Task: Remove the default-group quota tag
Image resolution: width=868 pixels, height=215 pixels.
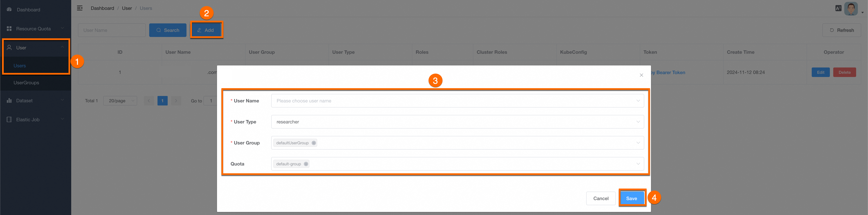Action: (306, 164)
